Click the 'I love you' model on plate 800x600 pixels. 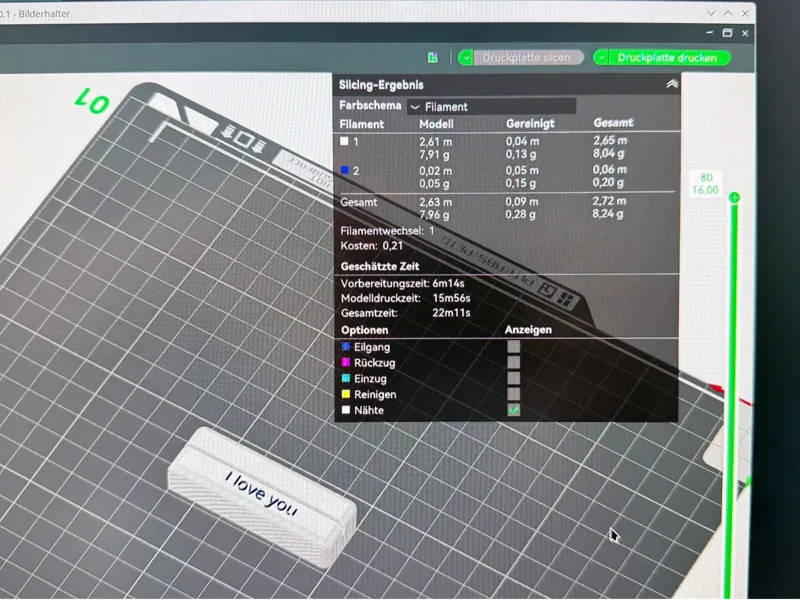[x=263, y=497]
